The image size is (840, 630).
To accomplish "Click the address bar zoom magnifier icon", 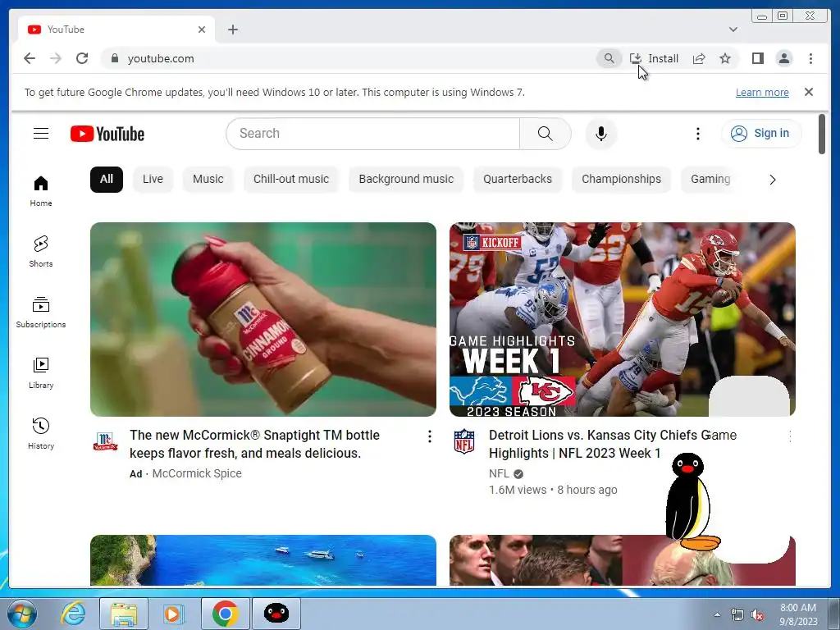I will (x=609, y=58).
